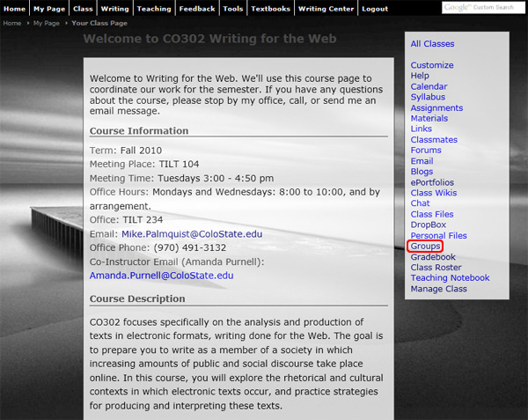Click Amanda.Purnell@ColoState.edu email link
The height and width of the screenshot is (420, 528).
click(162, 276)
